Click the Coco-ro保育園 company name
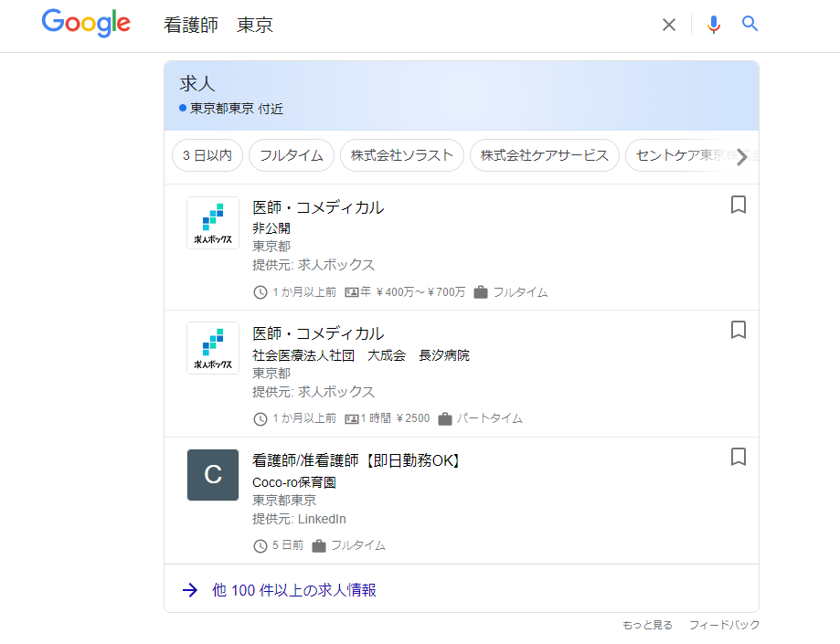 pos(294,482)
